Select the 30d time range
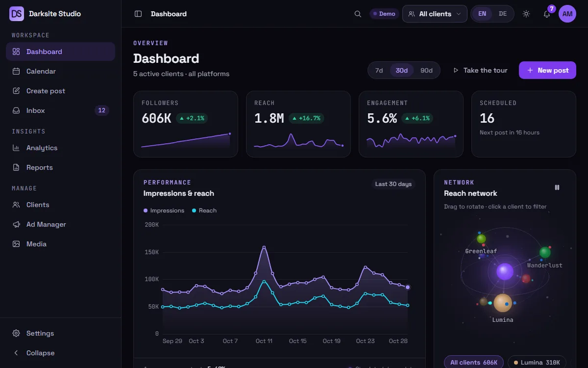The image size is (588, 368). (x=402, y=70)
